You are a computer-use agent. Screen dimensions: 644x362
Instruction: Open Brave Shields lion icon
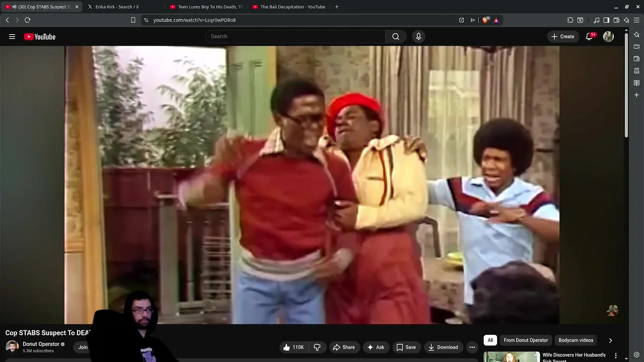pos(485,20)
